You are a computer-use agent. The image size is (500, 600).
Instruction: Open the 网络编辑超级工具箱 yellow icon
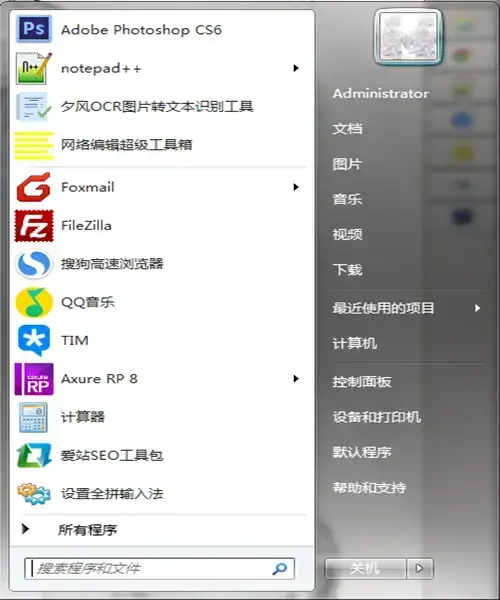(x=34, y=145)
